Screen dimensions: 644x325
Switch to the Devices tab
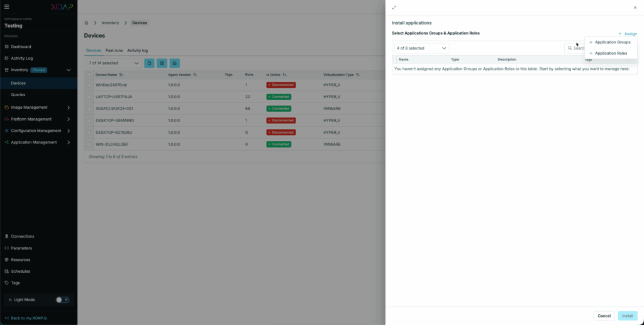[x=94, y=50]
